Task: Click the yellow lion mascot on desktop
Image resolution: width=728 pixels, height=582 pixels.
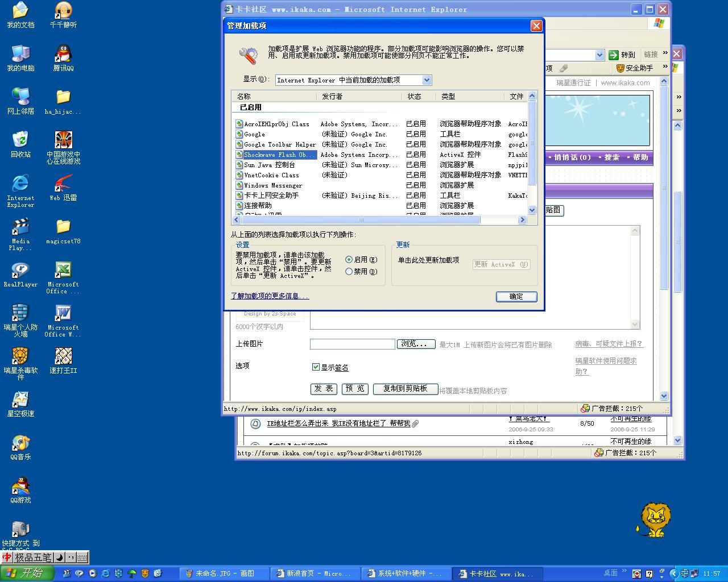Action: click(x=655, y=519)
